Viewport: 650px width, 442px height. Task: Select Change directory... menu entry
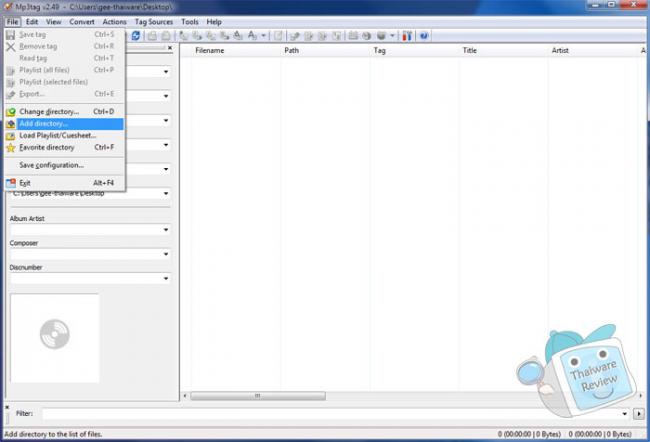(65, 112)
